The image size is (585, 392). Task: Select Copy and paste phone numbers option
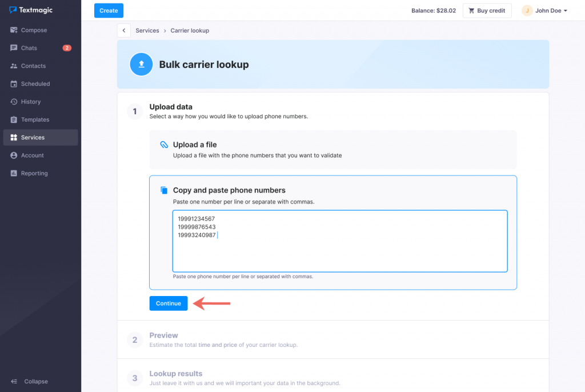[229, 190]
